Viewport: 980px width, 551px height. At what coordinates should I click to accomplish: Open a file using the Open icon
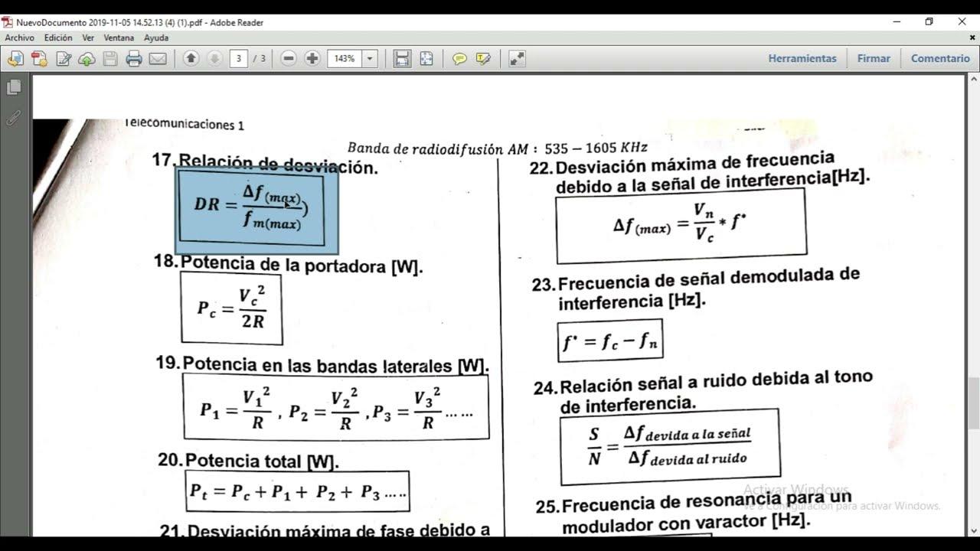point(14,58)
